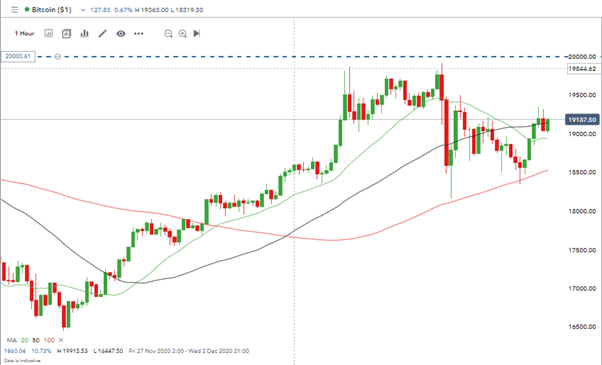Toggle the eye visibility icon
The height and width of the screenshot is (365, 602).
tap(121, 34)
